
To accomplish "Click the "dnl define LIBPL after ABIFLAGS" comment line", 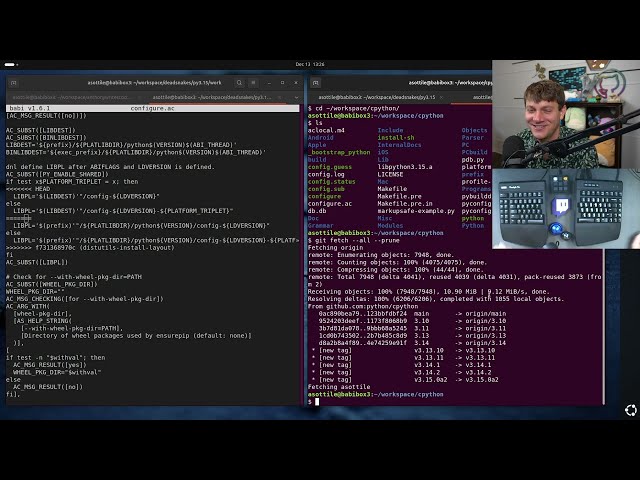I will pos(110,167).
